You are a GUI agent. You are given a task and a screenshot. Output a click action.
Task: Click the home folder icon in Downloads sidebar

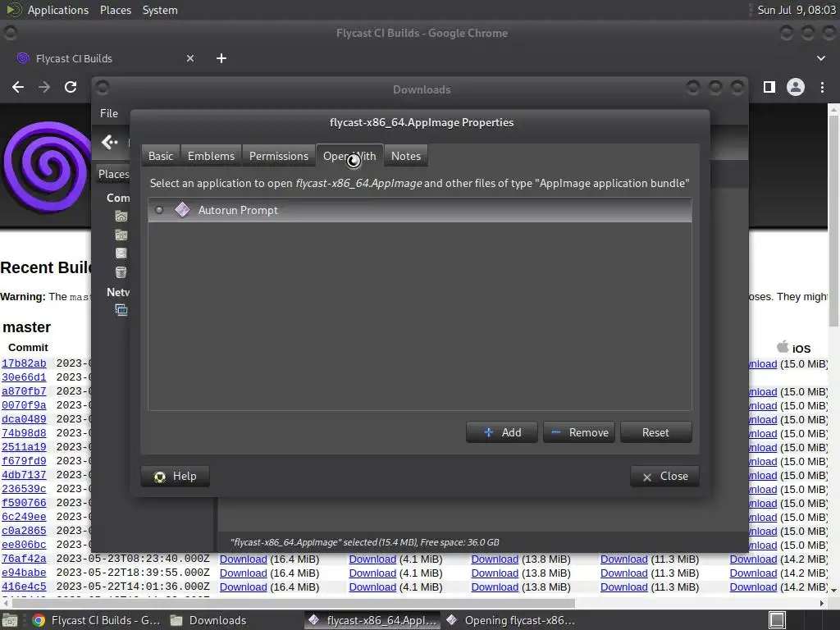(121, 217)
